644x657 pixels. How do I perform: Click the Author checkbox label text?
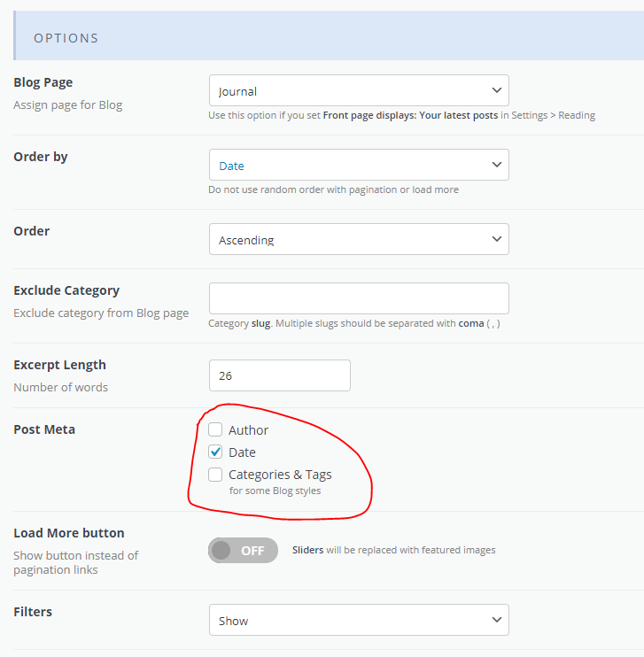pyautogui.click(x=248, y=430)
